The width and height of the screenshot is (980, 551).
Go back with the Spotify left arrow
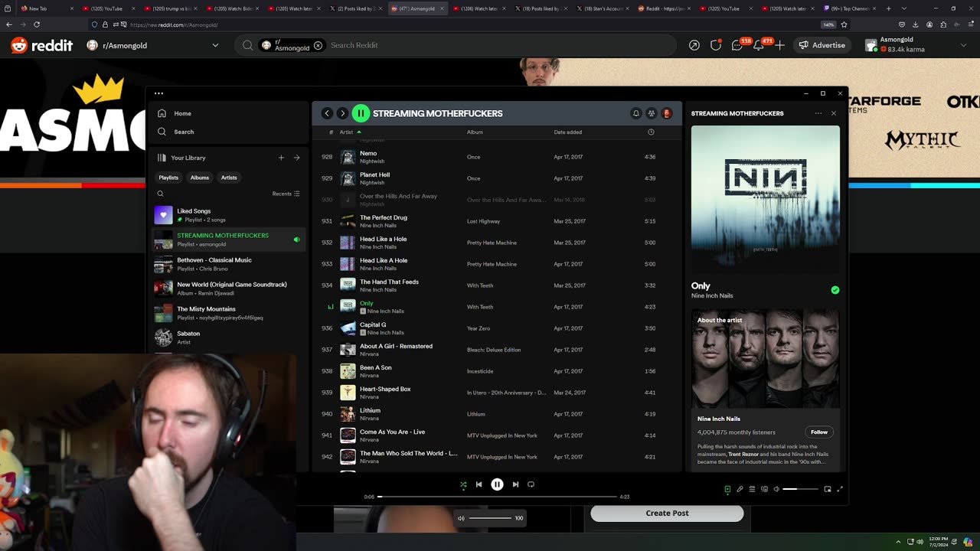[327, 113]
